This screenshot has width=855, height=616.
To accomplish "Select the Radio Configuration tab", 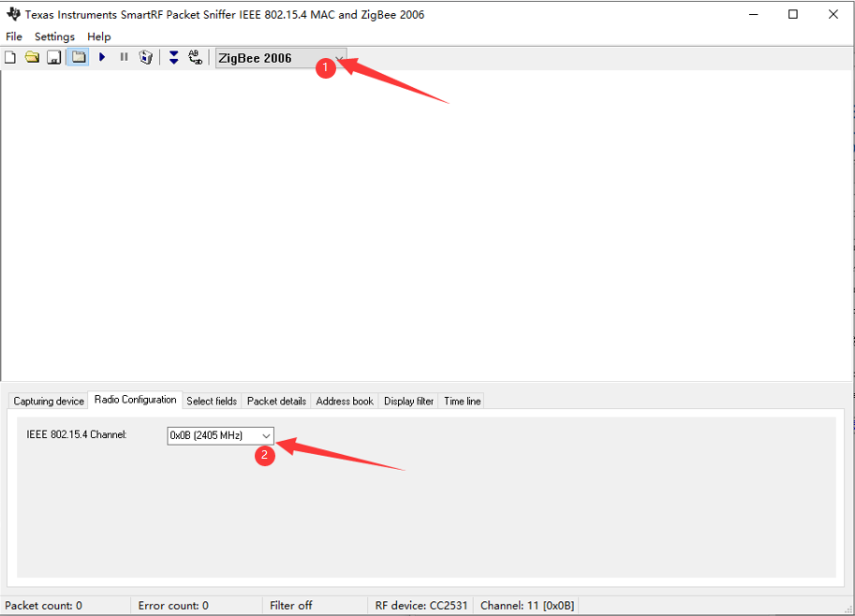I will pyautogui.click(x=135, y=400).
